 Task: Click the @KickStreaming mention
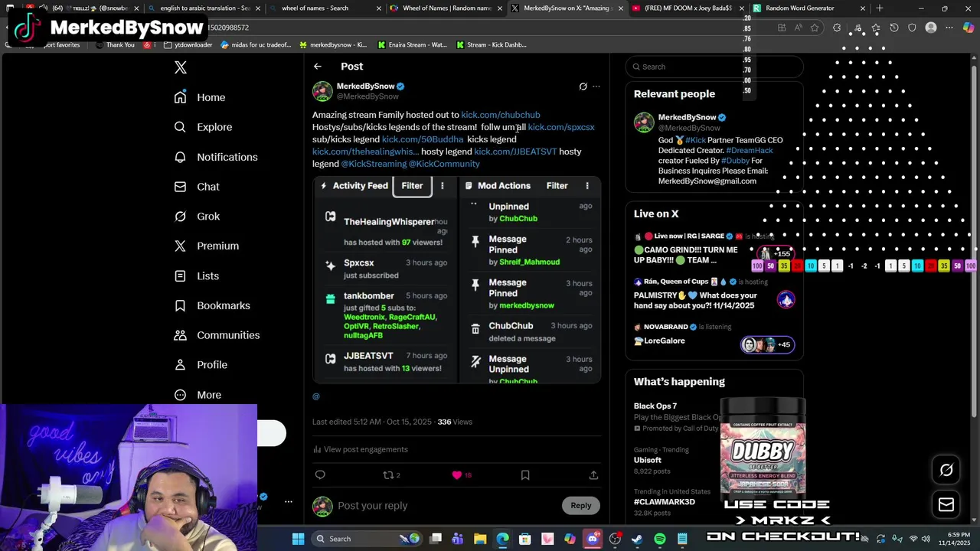point(374,164)
